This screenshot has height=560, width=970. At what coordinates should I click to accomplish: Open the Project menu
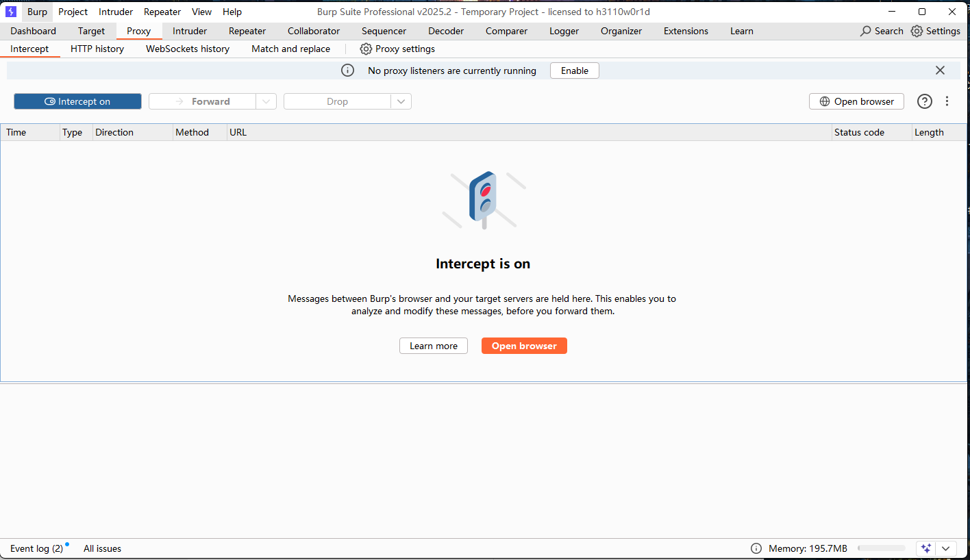73,12
